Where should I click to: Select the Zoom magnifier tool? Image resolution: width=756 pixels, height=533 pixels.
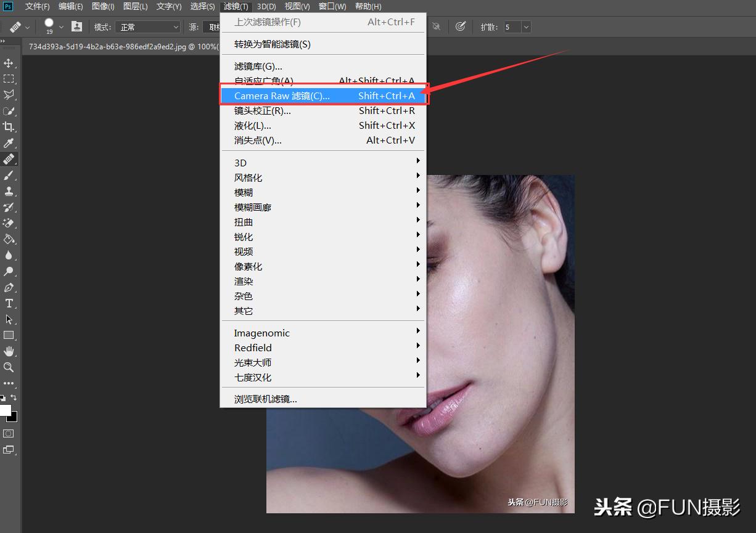pyautogui.click(x=9, y=367)
